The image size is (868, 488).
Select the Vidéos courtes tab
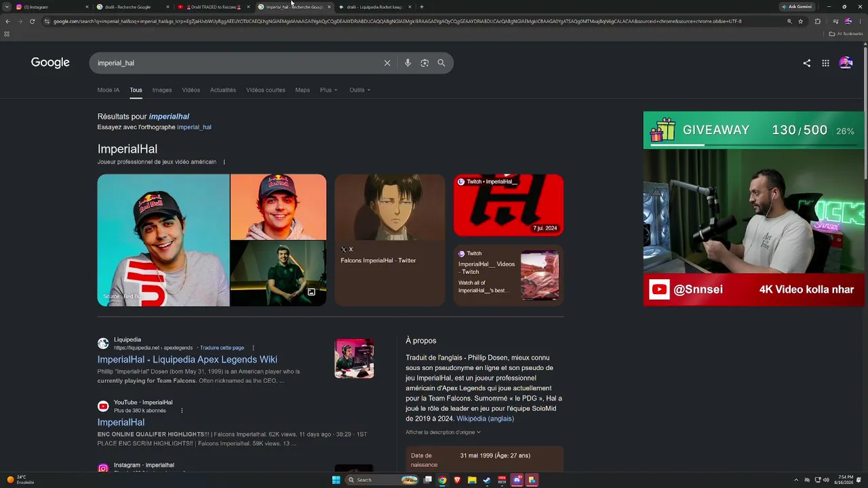266,90
